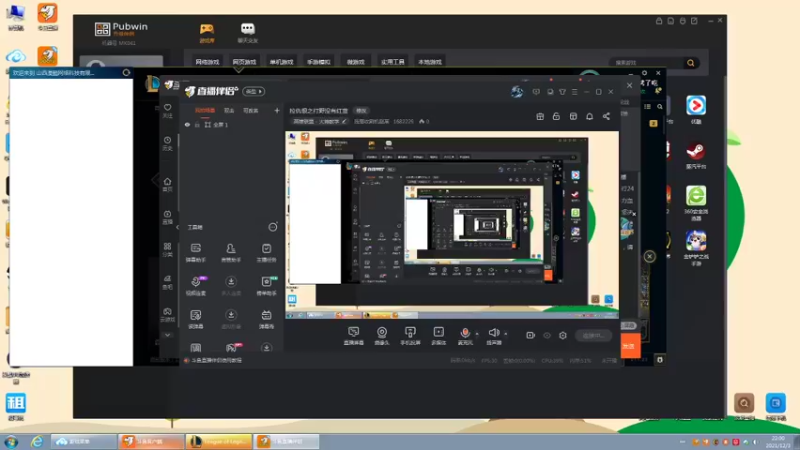Open the speaker dropdown arrow

tap(506, 334)
